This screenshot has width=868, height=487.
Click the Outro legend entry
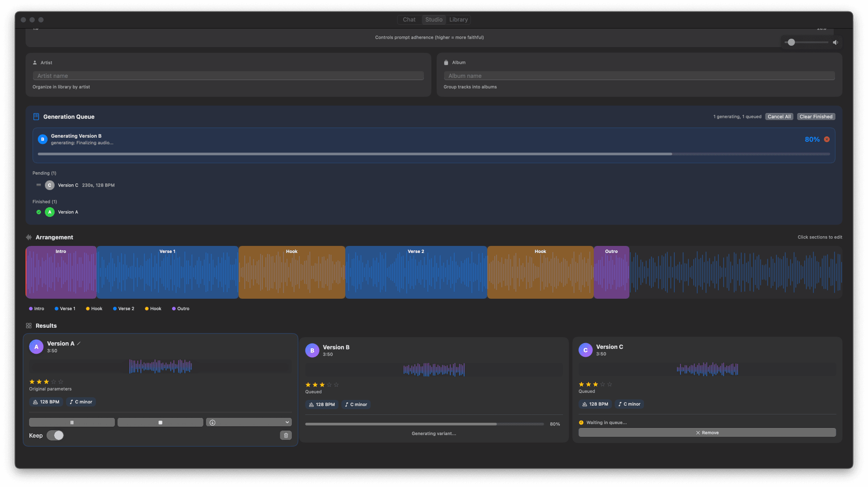coord(180,308)
